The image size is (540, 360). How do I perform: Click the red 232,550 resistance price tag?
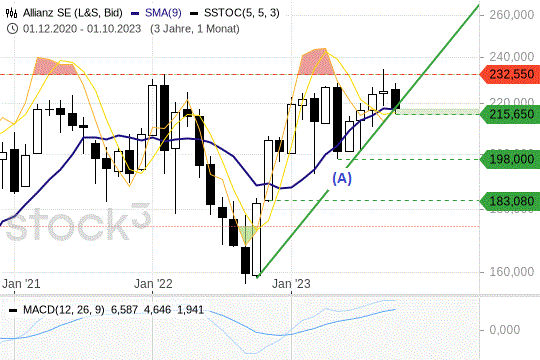(x=509, y=74)
